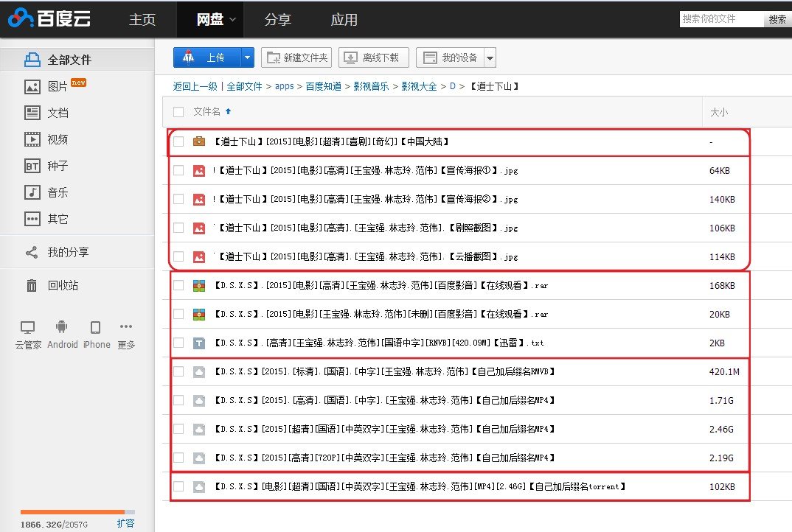
Task: Toggle the select-all checkbox beside 文件名
Action: (x=178, y=112)
